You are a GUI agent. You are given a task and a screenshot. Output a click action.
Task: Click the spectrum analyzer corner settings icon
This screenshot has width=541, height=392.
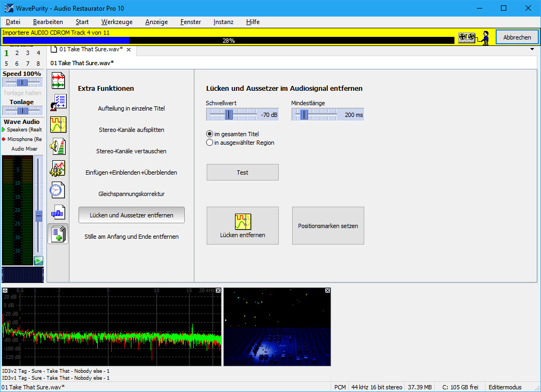(5, 291)
